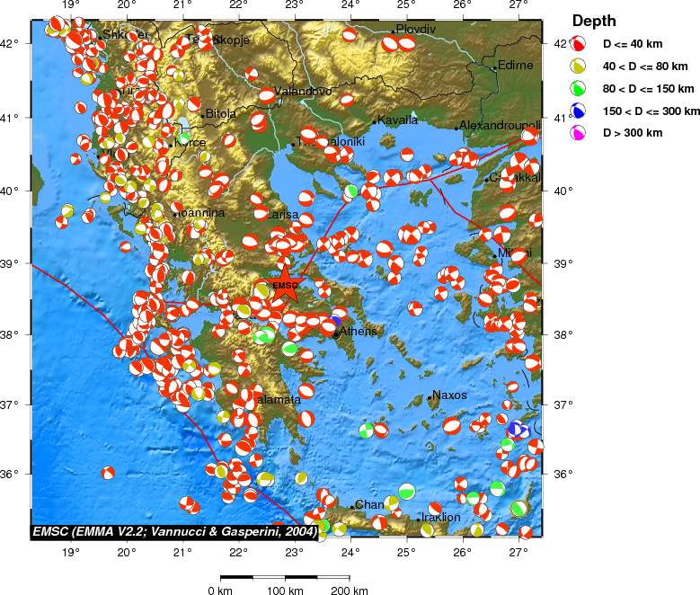Click the red EMSC star marker
The image size is (700, 595).
pyautogui.click(x=285, y=285)
